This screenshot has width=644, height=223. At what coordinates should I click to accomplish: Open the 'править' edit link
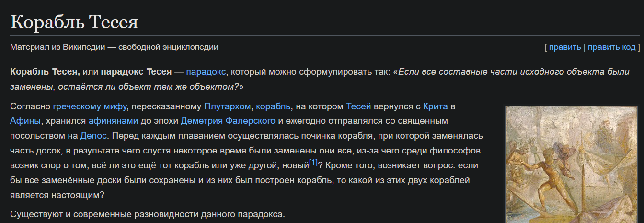[x=564, y=47]
